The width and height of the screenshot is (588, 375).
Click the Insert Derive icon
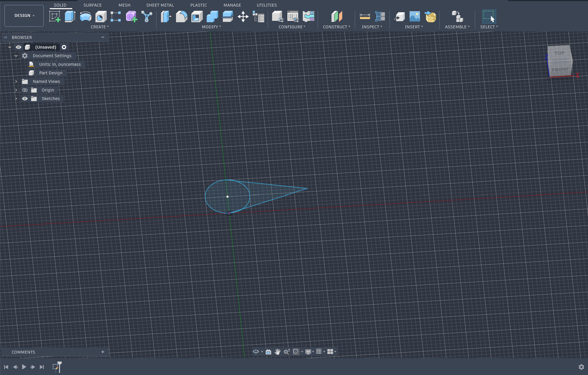point(399,17)
